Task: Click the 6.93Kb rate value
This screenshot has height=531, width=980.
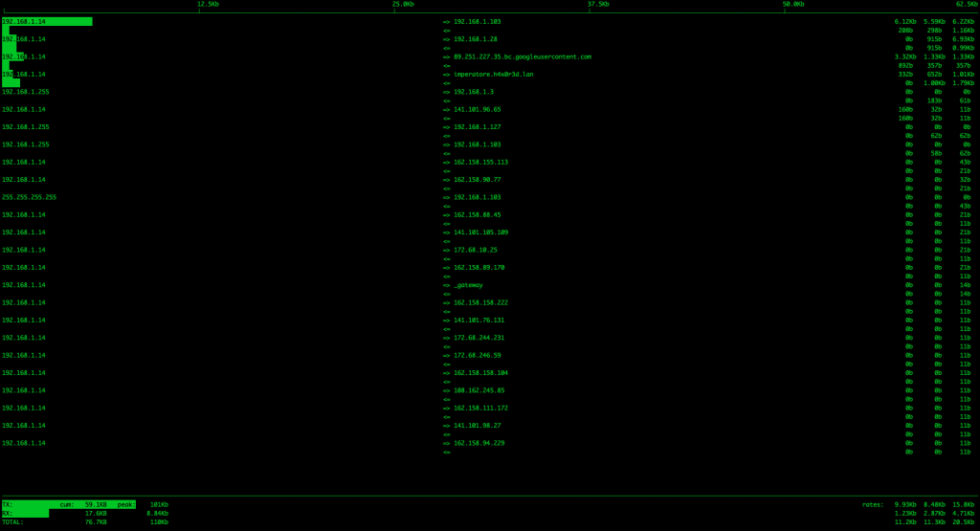Action: [963, 39]
